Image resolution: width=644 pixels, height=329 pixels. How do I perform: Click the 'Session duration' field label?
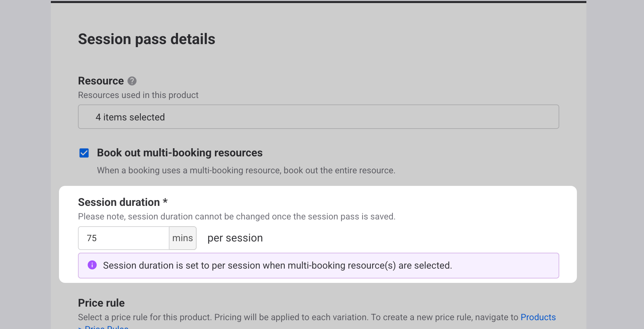119,202
